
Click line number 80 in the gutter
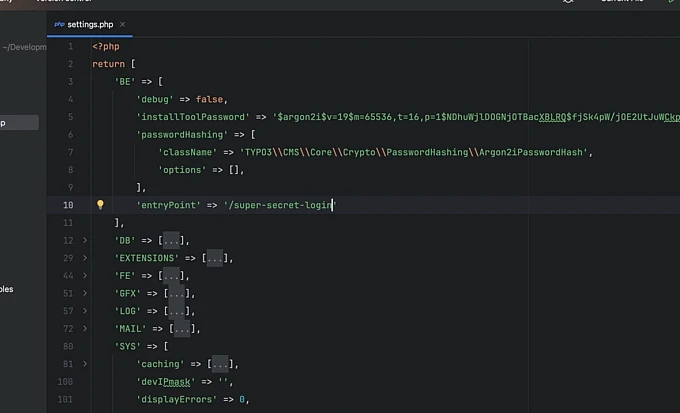click(x=68, y=346)
